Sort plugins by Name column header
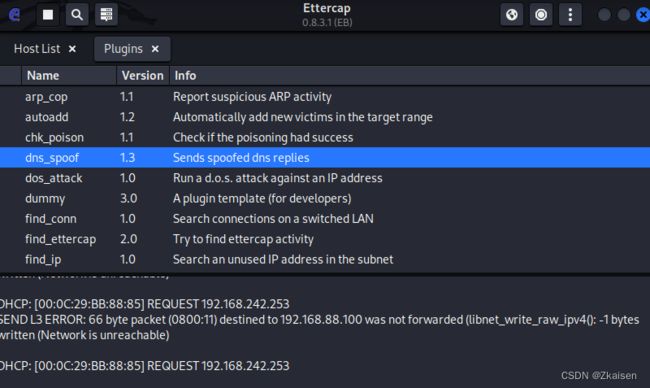The height and width of the screenshot is (388, 650). point(69,75)
